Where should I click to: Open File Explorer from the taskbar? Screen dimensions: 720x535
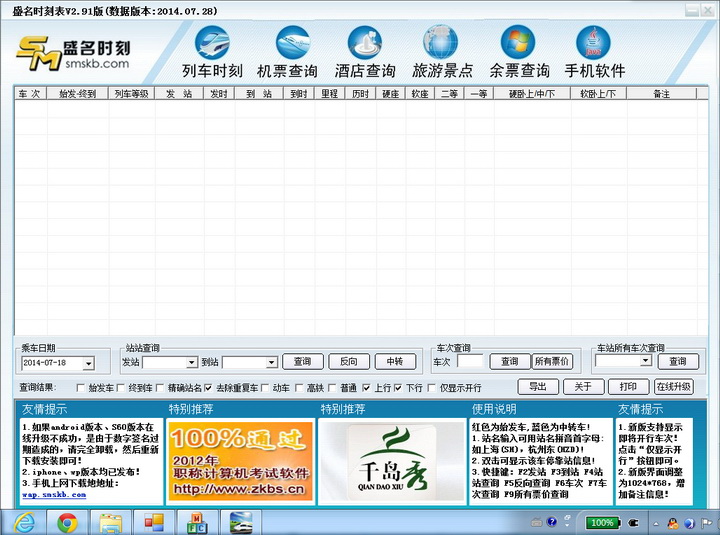pos(111,523)
